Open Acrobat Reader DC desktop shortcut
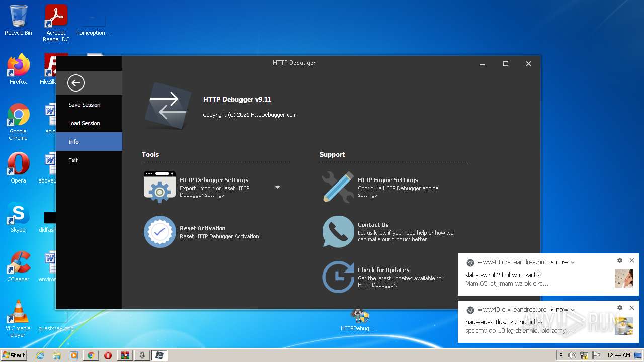The image size is (644, 362). tap(56, 23)
